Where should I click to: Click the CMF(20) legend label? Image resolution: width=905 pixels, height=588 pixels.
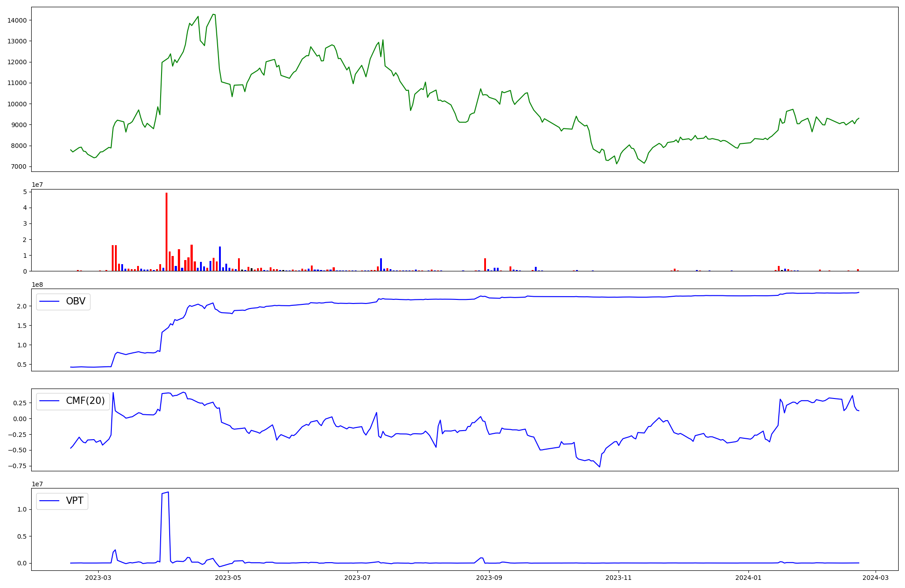(85, 401)
